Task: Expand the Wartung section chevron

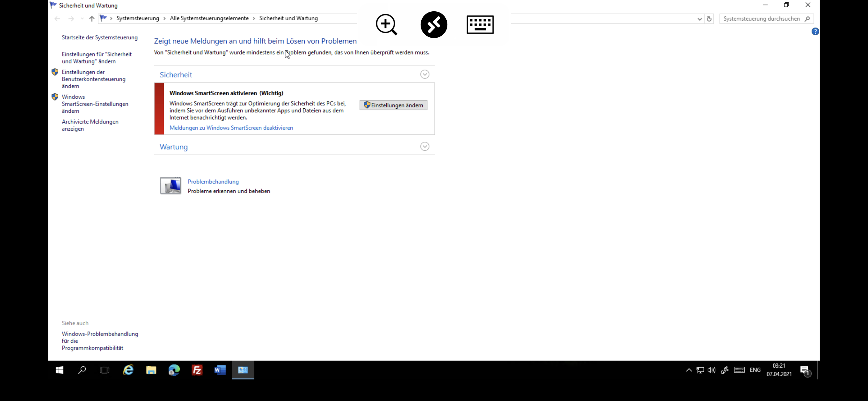Action: (x=425, y=147)
